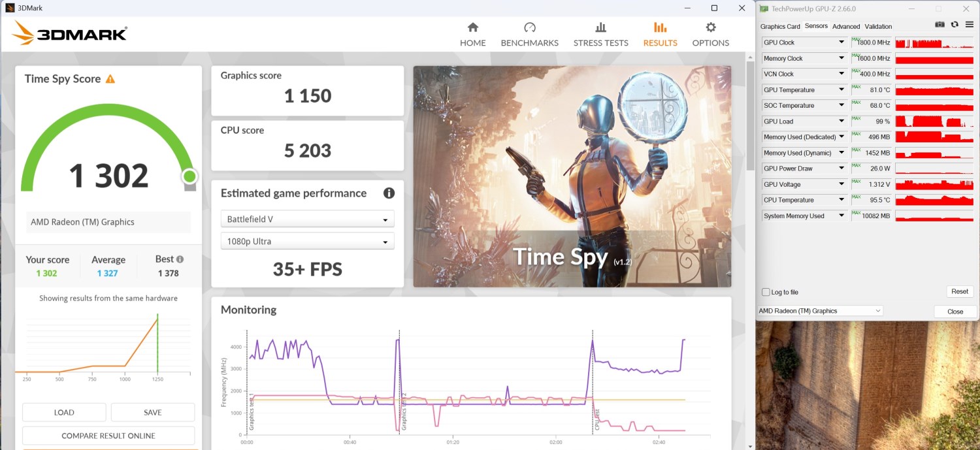Switch to the Graphics Card tab
This screenshot has height=450, width=980.
780,27
